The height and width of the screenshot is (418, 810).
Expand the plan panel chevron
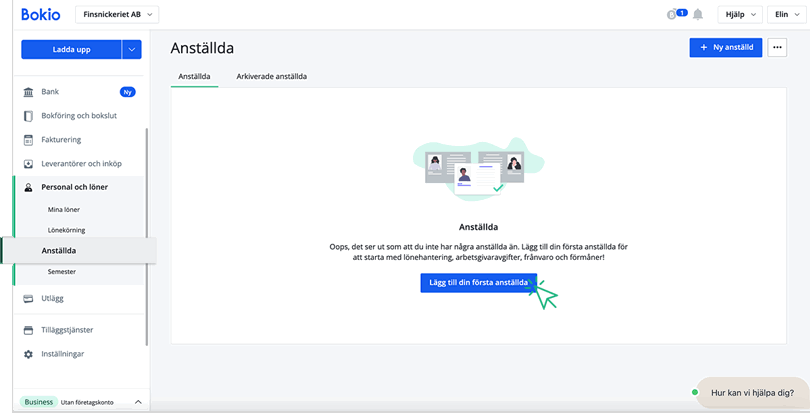click(138, 402)
